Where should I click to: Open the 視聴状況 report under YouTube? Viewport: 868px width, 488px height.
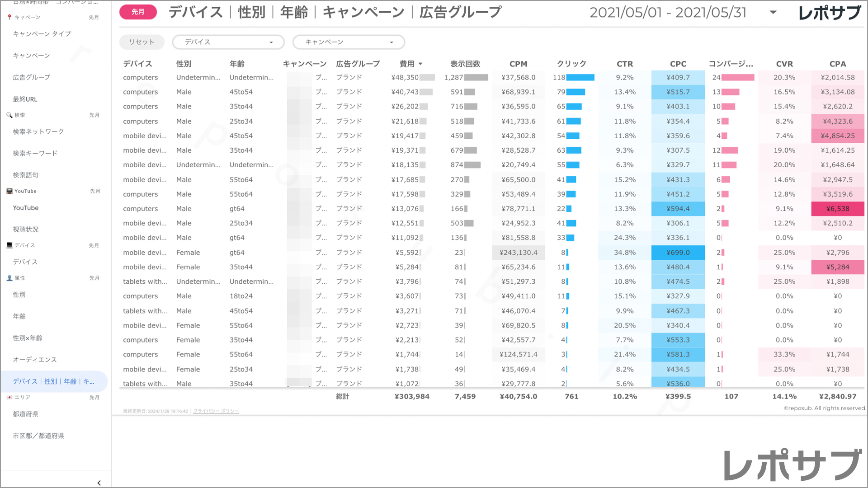click(26, 229)
